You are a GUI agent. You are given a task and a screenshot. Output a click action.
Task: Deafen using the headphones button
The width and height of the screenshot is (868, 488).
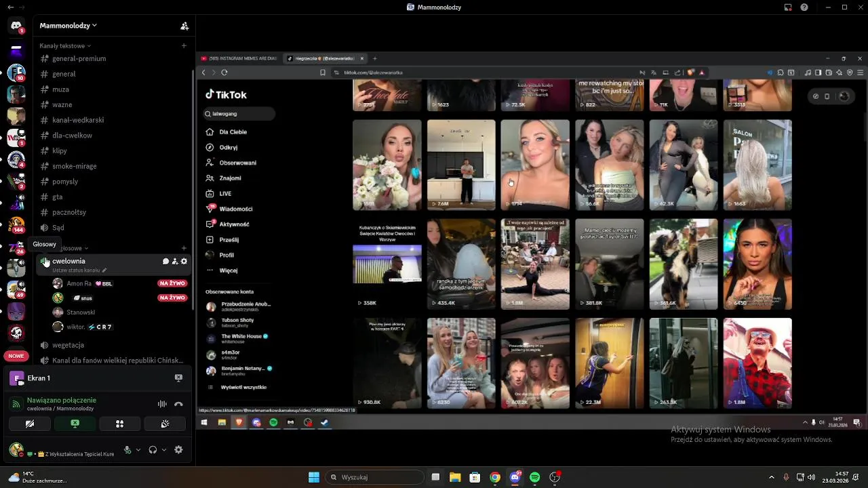tap(153, 449)
